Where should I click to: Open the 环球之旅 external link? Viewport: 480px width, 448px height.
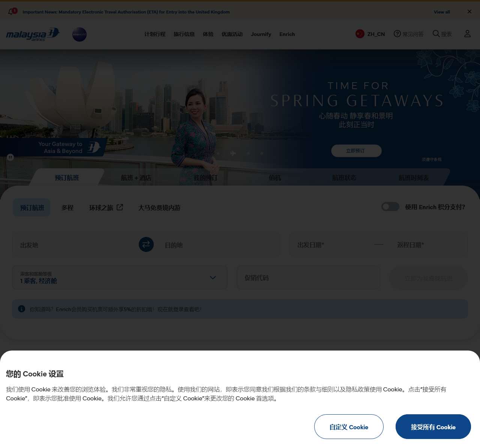pyautogui.click(x=106, y=207)
